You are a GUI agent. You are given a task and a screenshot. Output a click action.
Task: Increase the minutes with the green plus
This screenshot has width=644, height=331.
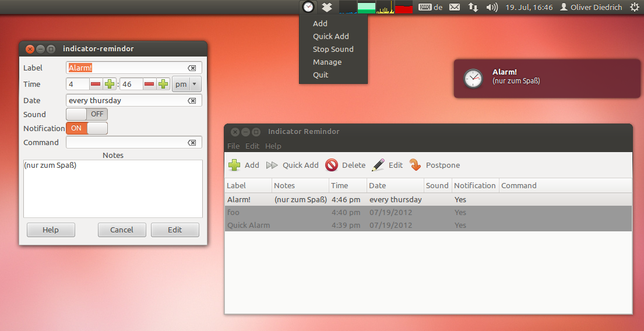(x=163, y=84)
